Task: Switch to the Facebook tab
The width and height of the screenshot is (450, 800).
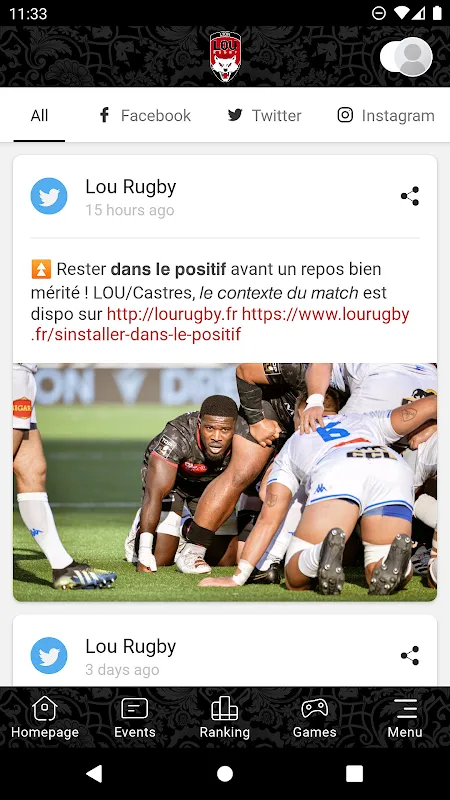Action: (x=144, y=115)
